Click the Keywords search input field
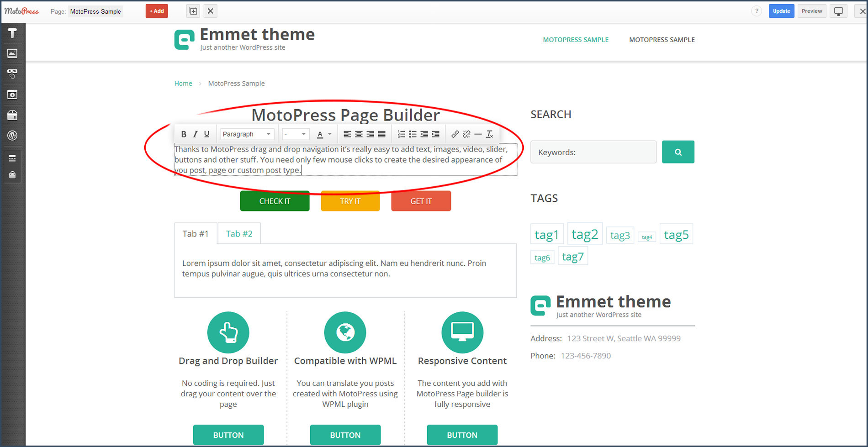 pos(593,152)
